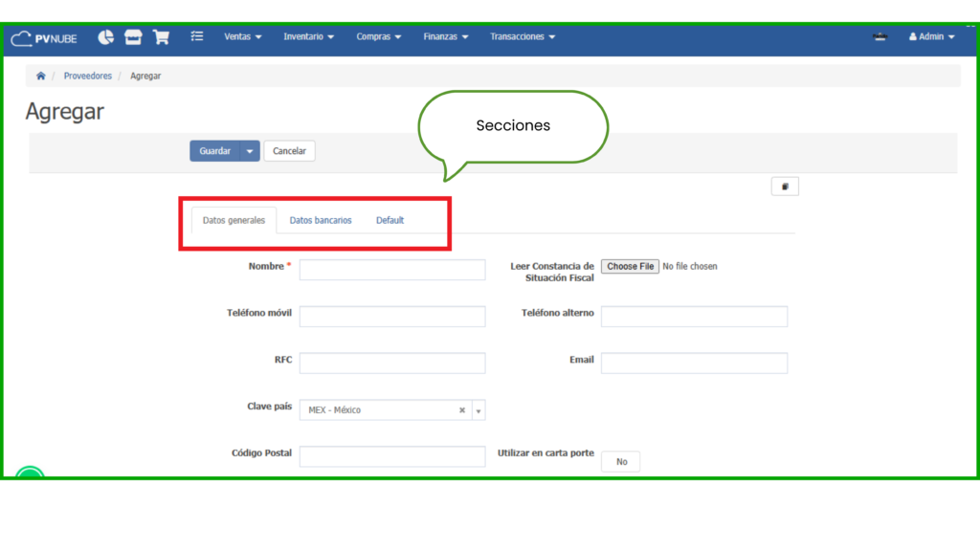The image size is (980, 551).
Task: Click the shopping cart icon
Action: coord(161,37)
